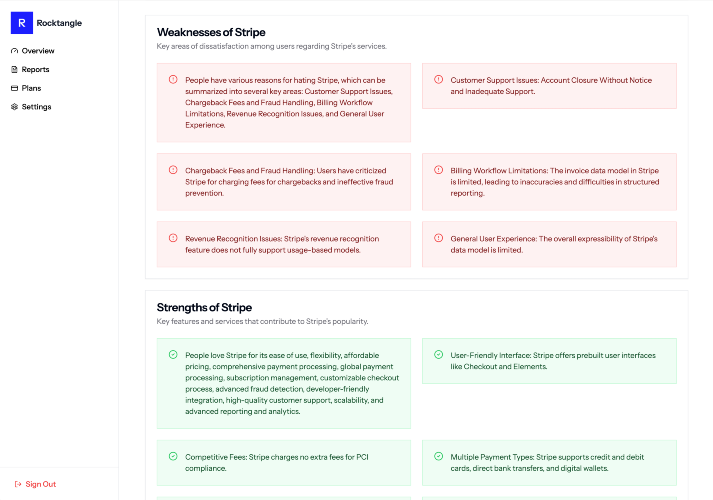Select the General User Experience card
The image size is (713, 500).
[x=549, y=244]
